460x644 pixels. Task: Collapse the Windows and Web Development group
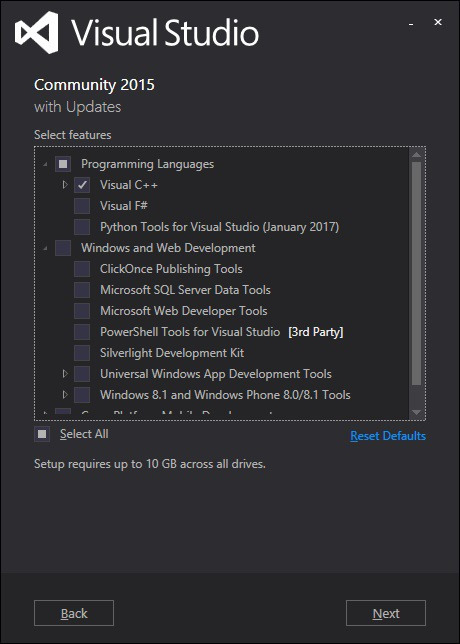click(45, 248)
